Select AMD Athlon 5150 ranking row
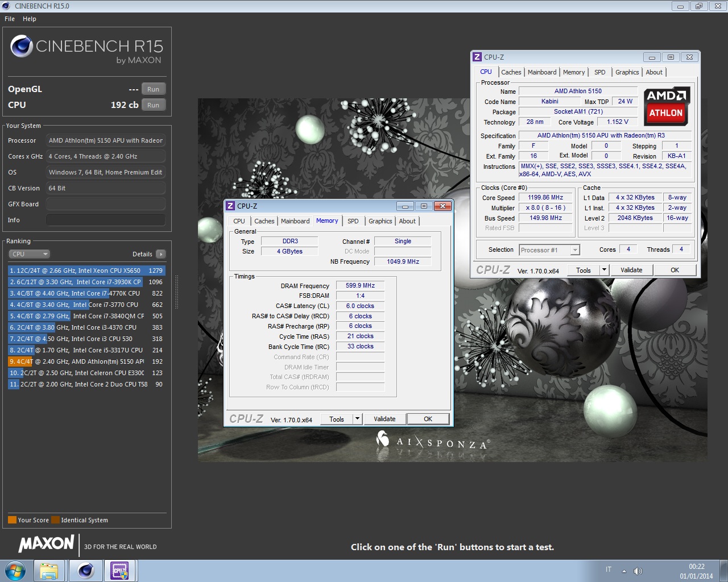 (x=86, y=361)
